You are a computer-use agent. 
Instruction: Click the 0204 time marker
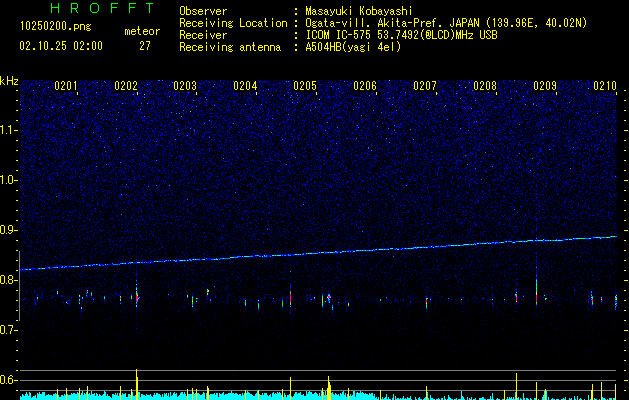tap(246, 86)
